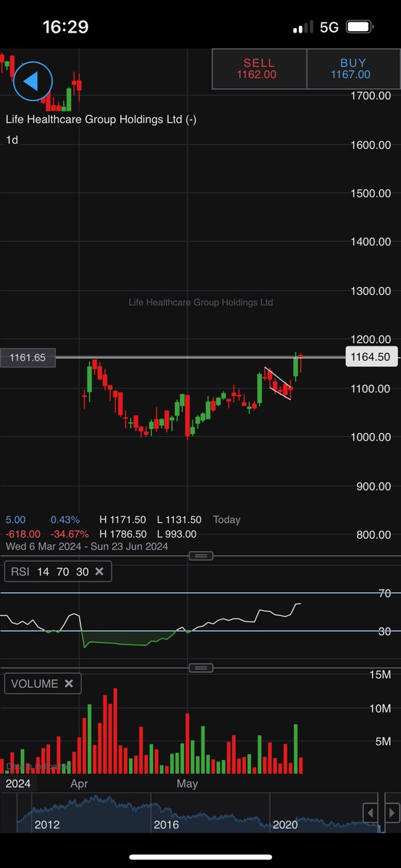
Task: Tap the 1164.50 current price label
Action: point(373,357)
